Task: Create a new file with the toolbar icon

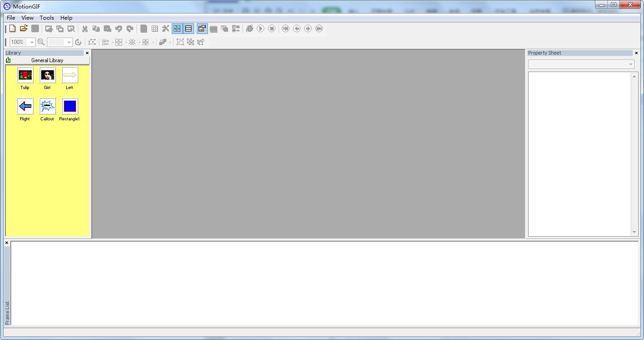Action: pos(13,29)
